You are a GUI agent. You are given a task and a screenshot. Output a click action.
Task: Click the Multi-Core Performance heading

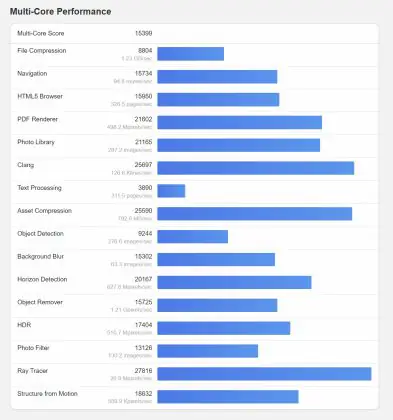[60, 12]
